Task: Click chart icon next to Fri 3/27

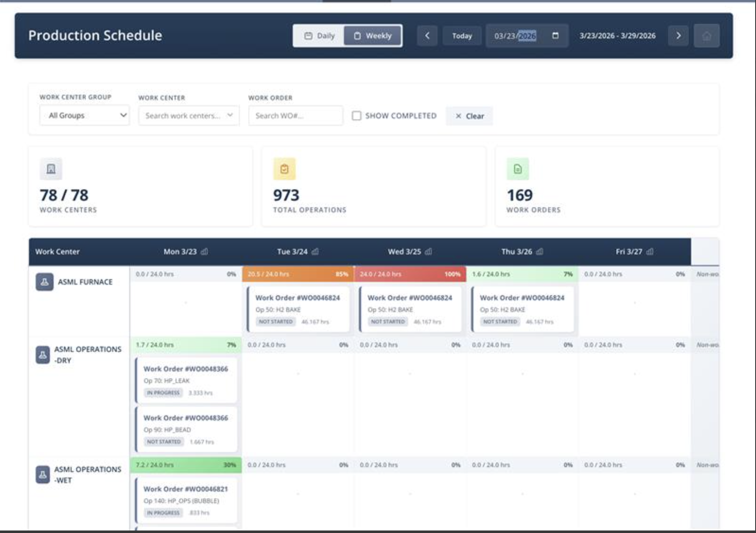Action: tap(650, 252)
